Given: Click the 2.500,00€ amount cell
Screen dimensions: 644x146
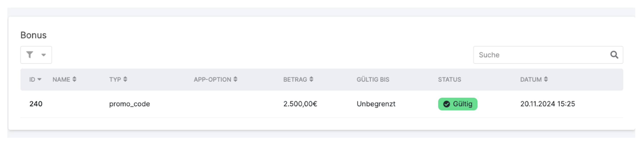Looking at the screenshot, I should point(300,104).
